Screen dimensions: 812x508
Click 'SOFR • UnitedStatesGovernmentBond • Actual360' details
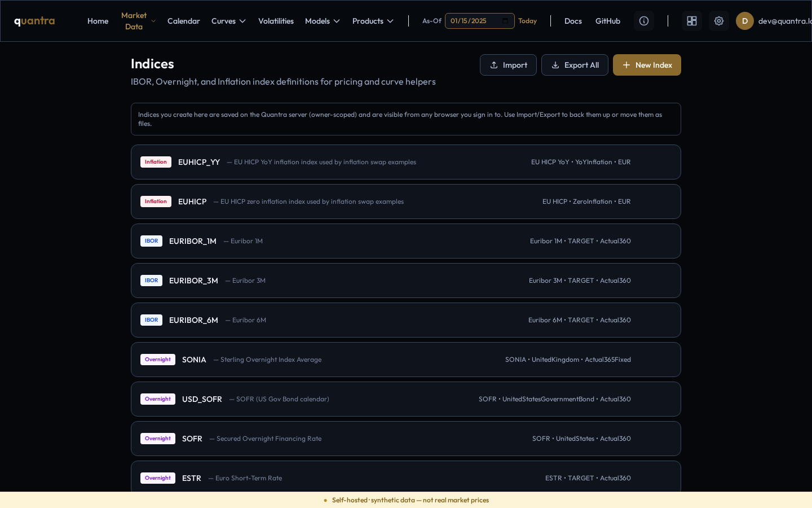(x=555, y=399)
